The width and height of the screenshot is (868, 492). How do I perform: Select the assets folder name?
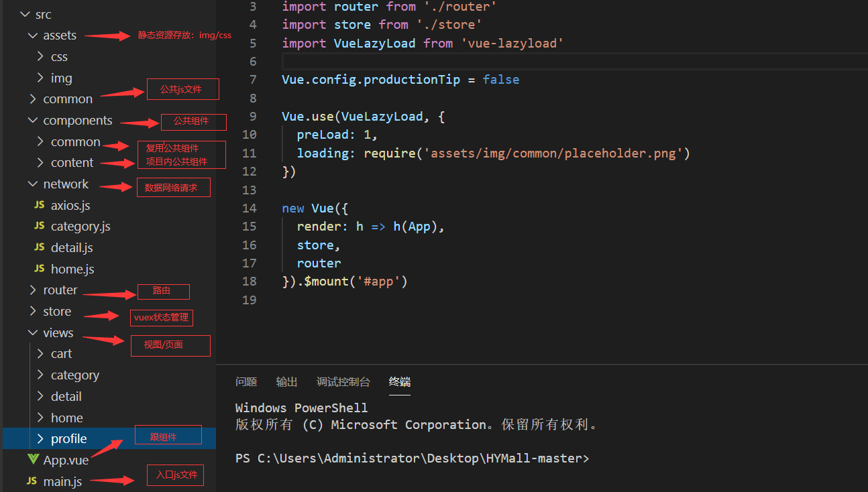coord(60,36)
